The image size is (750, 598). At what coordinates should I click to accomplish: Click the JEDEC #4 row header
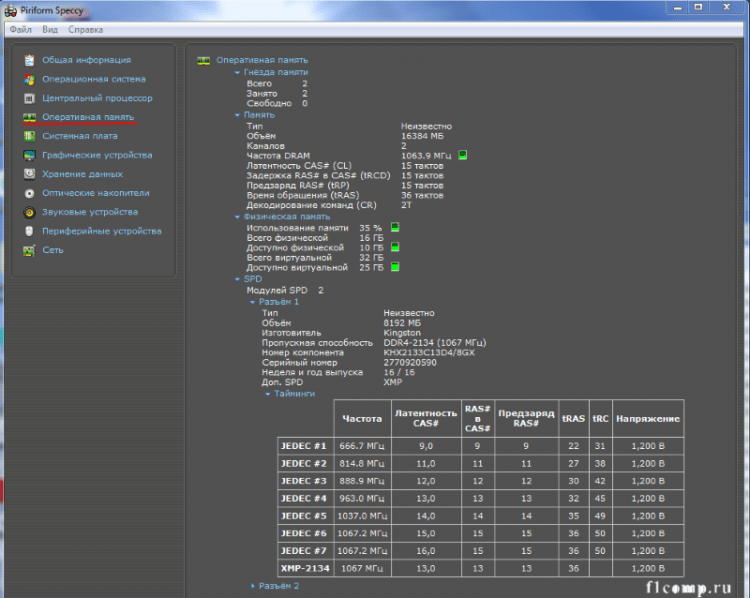point(306,498)
